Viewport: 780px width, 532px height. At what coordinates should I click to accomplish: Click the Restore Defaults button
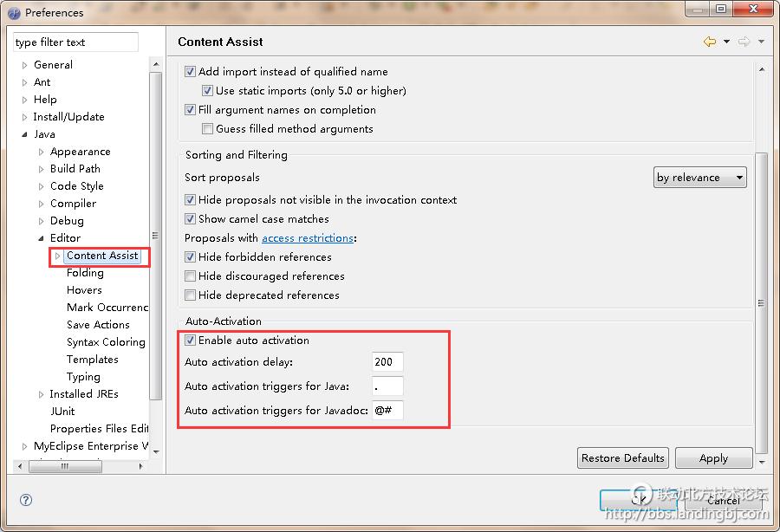622,458
